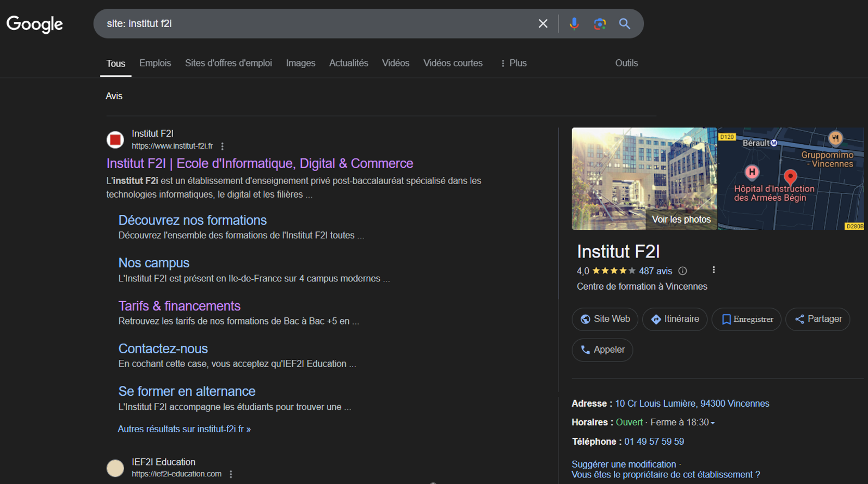Click the Hôpital H marker on map
This screenshot has width=868, height=484.
(752, 173)
